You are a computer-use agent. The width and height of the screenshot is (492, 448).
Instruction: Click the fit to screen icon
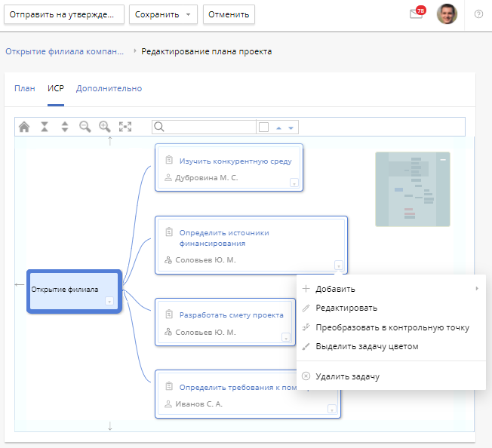point(125,127)
